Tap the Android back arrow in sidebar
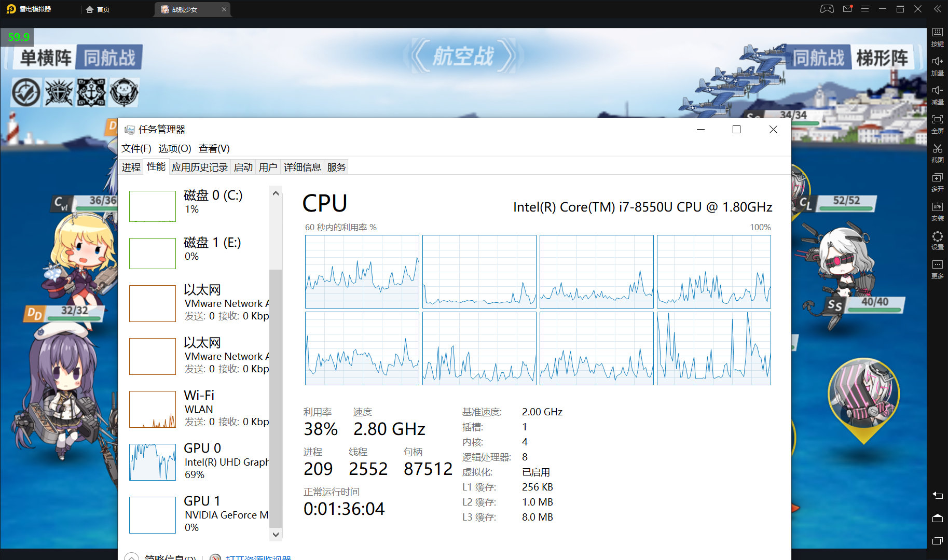The image size is (948, 560). pos(937,495)
